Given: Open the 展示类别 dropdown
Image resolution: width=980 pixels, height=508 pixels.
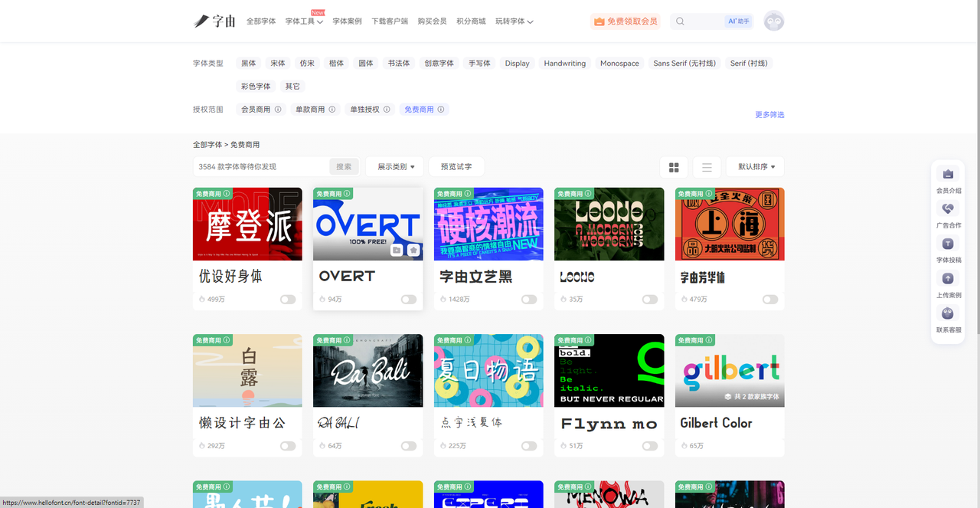Looking at the screenshot, I should coord(395,167).
